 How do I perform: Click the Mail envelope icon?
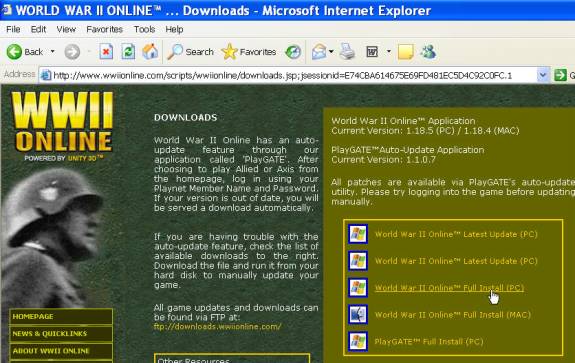[x=319, y=52]
